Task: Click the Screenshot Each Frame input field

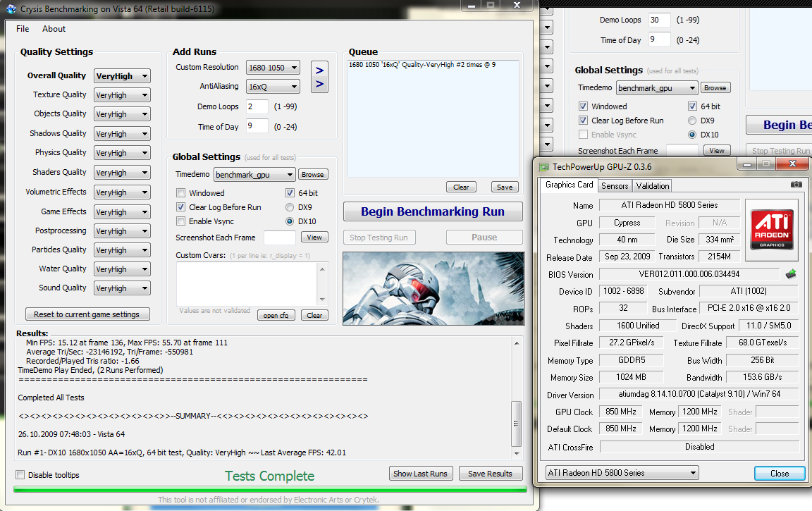Action: pyautogui.click(x=280, y=238)
